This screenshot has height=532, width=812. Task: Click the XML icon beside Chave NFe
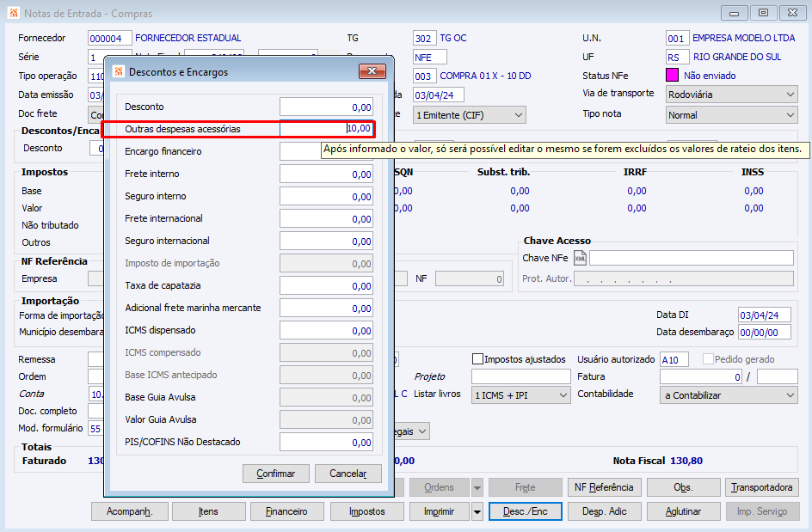[x=580, y=258]
